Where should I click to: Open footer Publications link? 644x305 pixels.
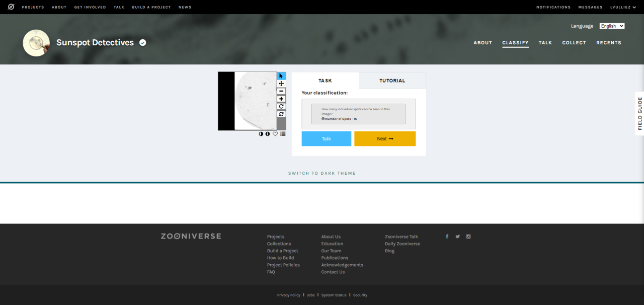click(x=335, y=258)
